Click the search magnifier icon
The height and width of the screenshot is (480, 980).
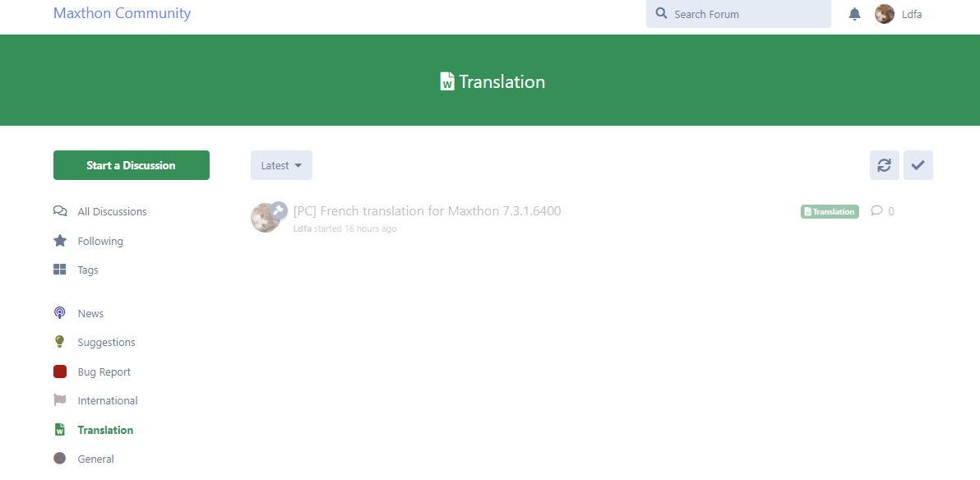661,13
